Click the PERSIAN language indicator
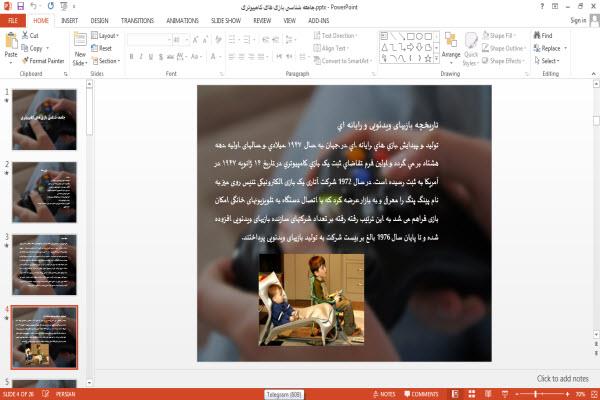 click(65, 394)
